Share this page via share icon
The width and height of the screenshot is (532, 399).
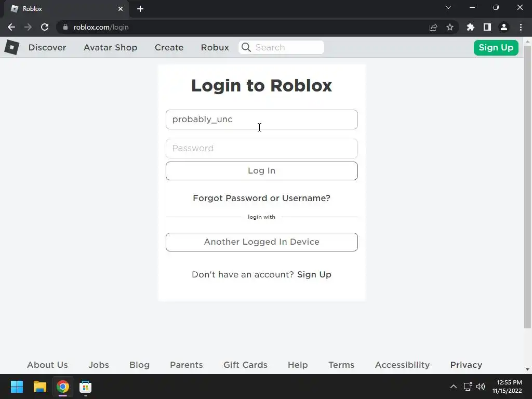tap(433, 27)
